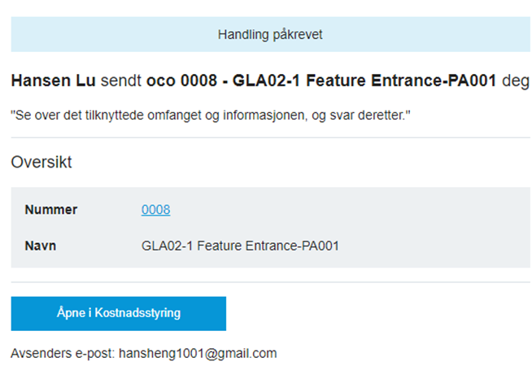Click the Navn value GLA02-1 Feature Entrance-PA001
532x392 pixels.
[x=240, y=246]
